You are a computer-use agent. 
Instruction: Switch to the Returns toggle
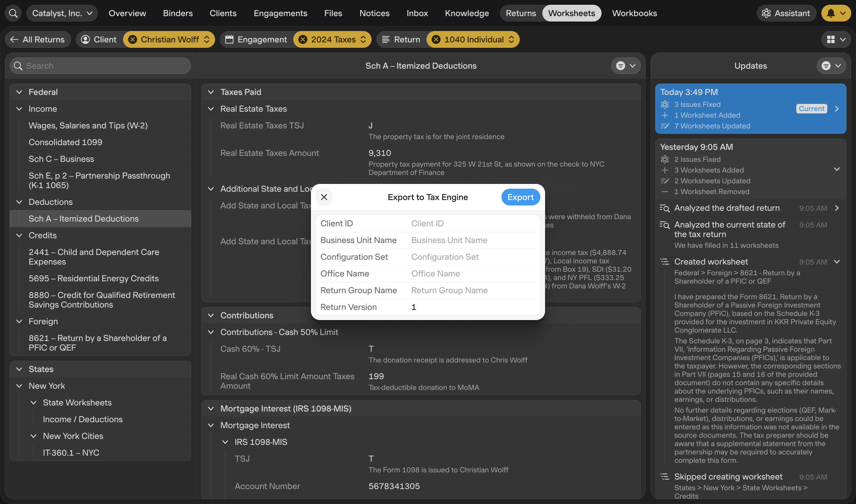pyautogui.click(x=520, y=13)
